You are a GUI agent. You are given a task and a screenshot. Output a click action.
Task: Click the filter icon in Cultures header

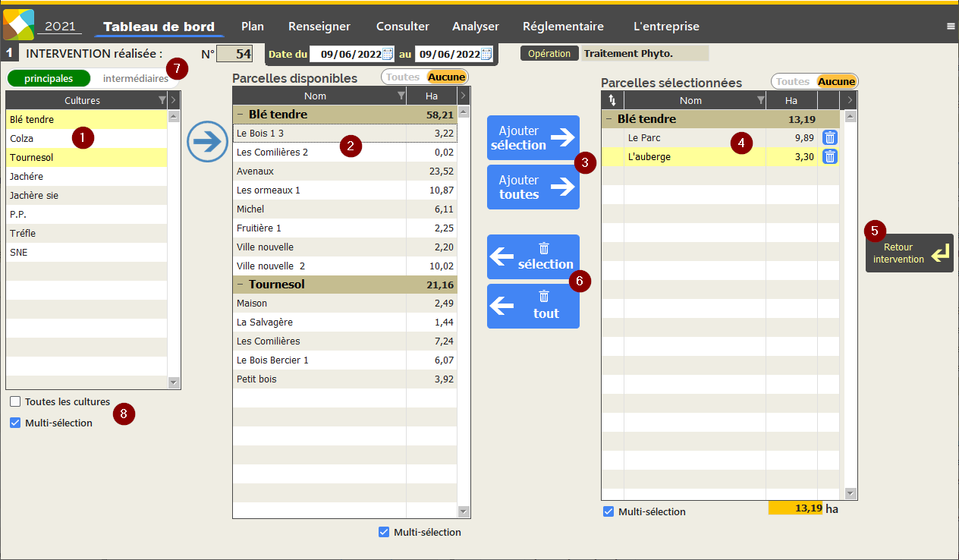pos(162,100)
